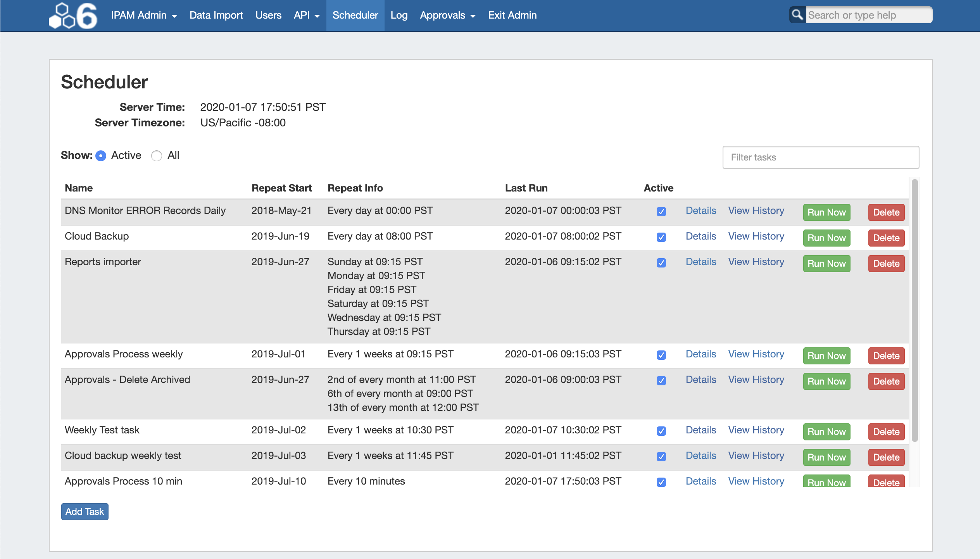980x559 pixels.
Task: Toggle Active checkbox for Weekly Test task
Action: [661, 431]
